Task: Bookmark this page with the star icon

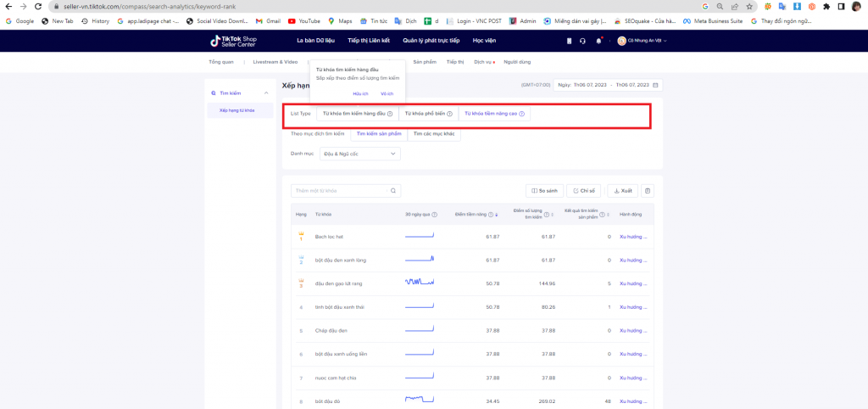Action: click(x=749, y=7)
